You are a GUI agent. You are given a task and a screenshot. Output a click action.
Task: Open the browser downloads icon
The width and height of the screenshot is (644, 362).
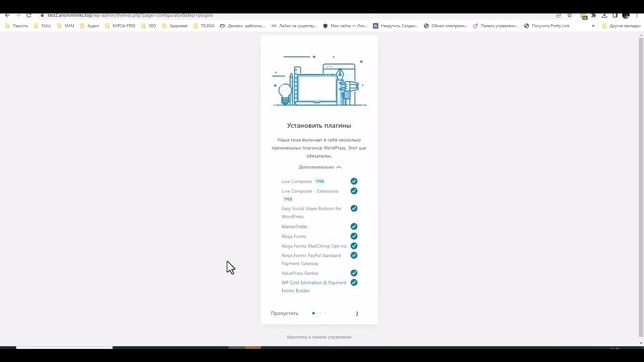(x=604, y=15)
